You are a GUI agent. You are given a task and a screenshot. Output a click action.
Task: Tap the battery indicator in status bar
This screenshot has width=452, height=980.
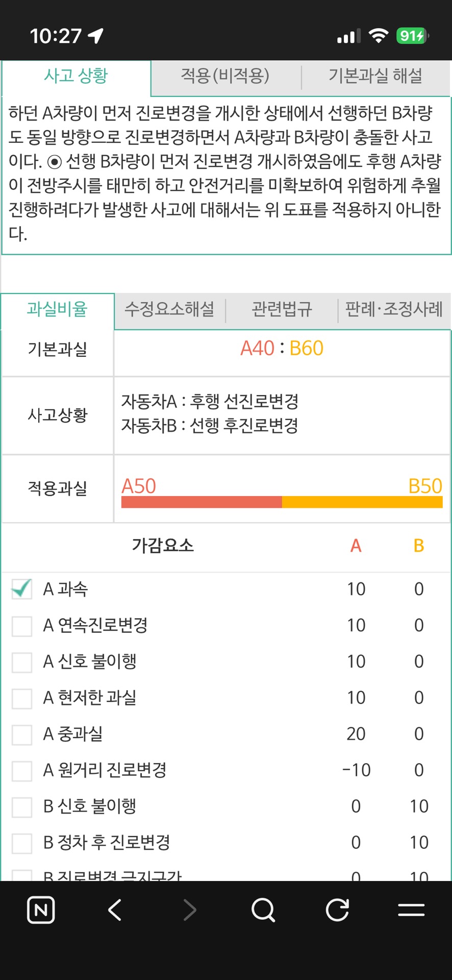click(x=412, y=36)
